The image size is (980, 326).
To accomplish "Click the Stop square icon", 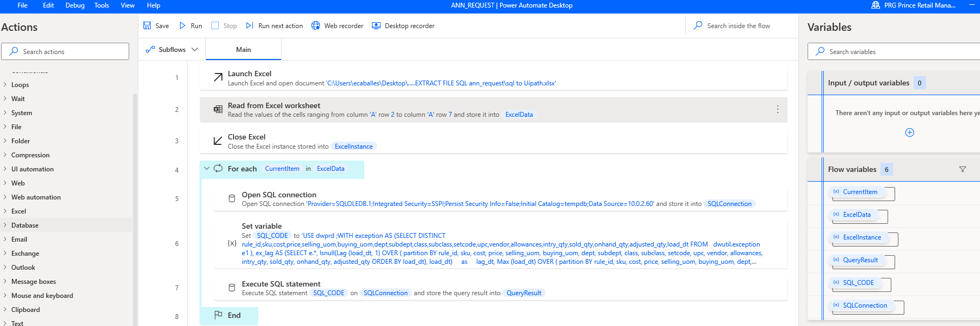I will coord(215,25).
